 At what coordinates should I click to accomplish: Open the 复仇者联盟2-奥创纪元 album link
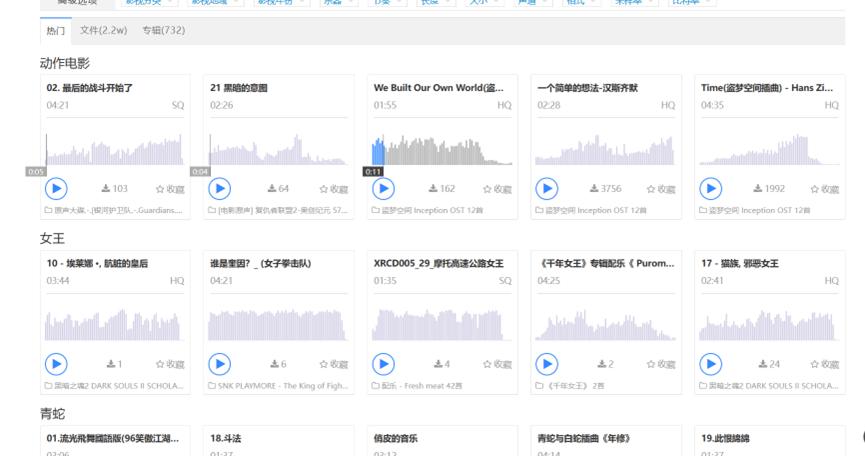coord(278,210)
